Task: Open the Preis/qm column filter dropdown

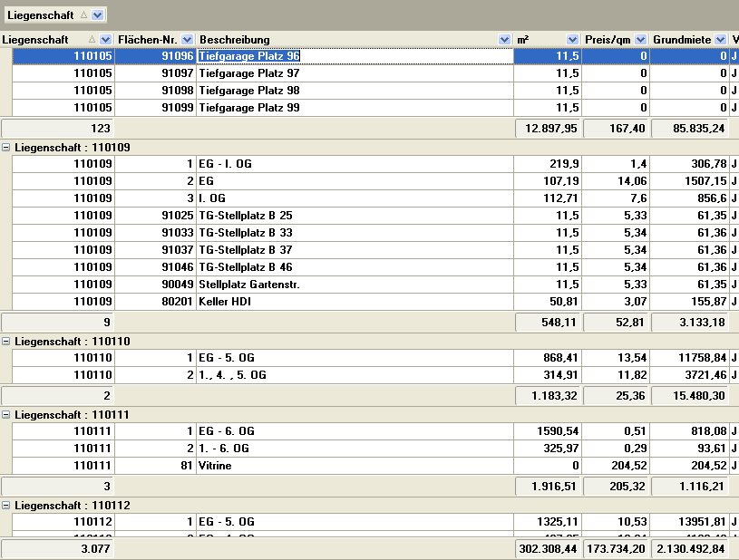Action: pos(640,40)
